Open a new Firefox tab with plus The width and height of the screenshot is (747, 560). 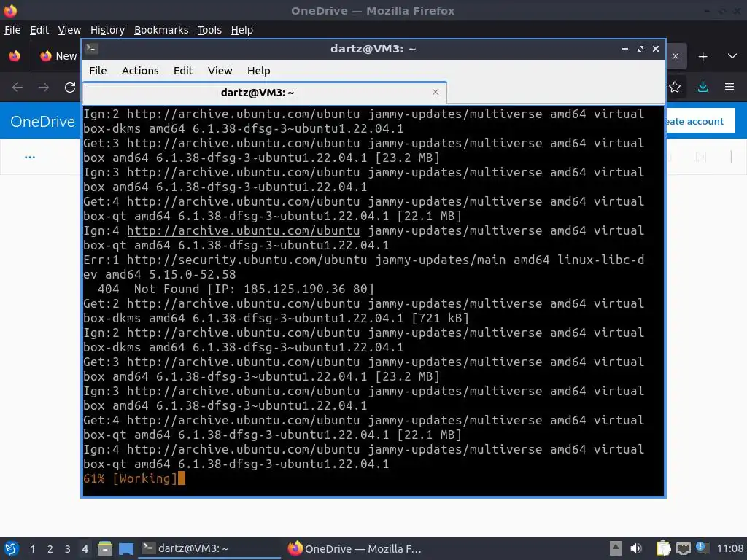click(x=703, y=57)
